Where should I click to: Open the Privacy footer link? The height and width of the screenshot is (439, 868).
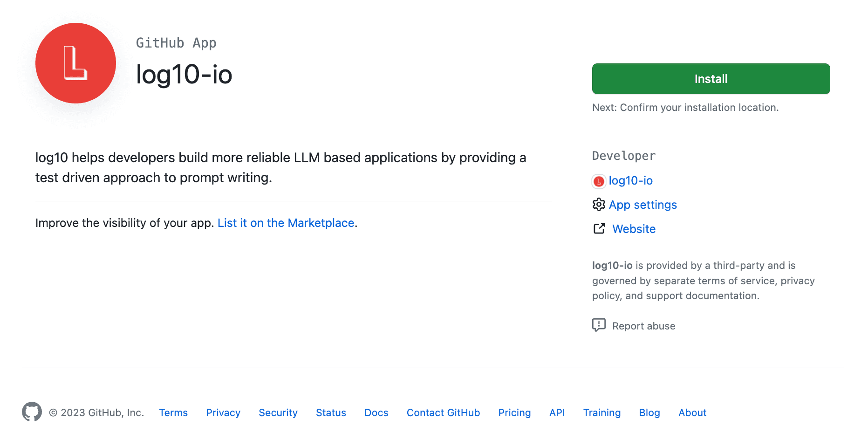pyautogui.click(x=223, y=413)
